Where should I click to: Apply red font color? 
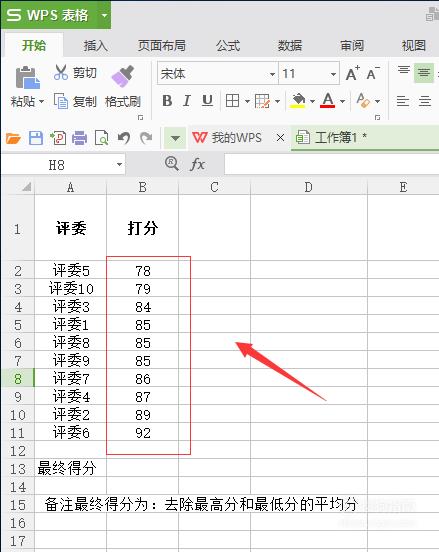(x=328, y=101)
